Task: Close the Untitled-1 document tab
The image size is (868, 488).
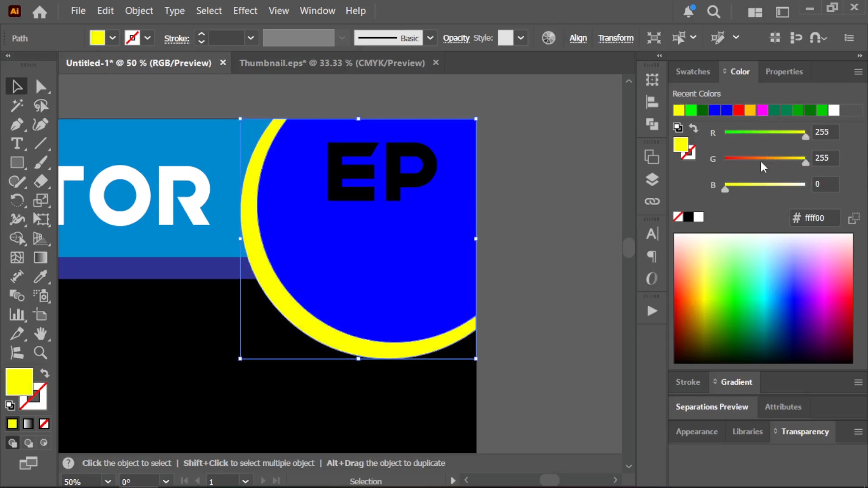Action: 223,63
